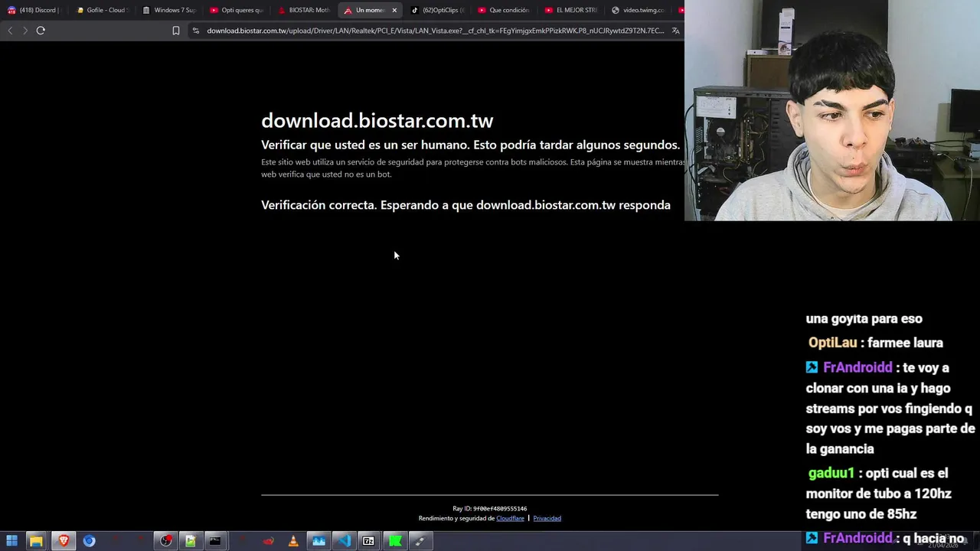This screenshot has width=980, height=551.
Task: Open the Privacidad link in footer
Action: pyautogui.click(x=547, y=518)
